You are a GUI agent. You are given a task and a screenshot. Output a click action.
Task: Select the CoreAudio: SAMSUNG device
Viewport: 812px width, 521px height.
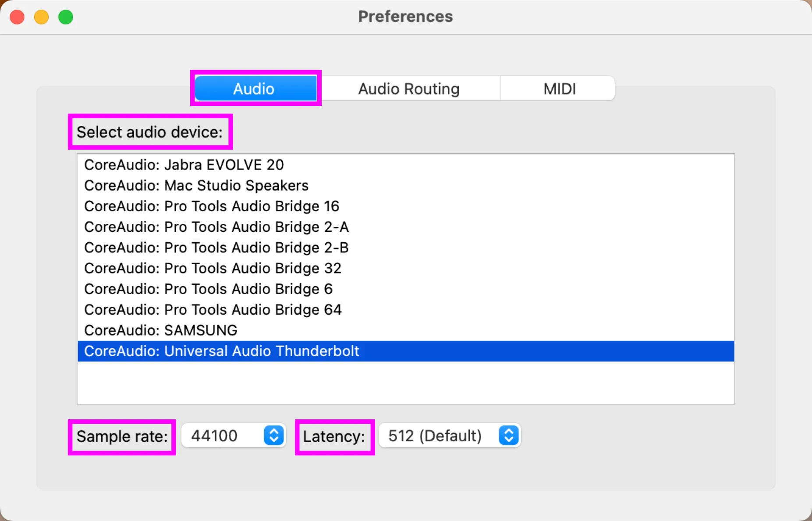[x=161, y=330]
